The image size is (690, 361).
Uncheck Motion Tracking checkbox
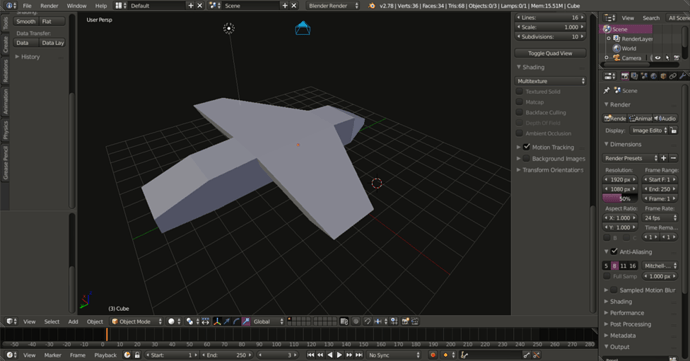click(x=526, y=147)
